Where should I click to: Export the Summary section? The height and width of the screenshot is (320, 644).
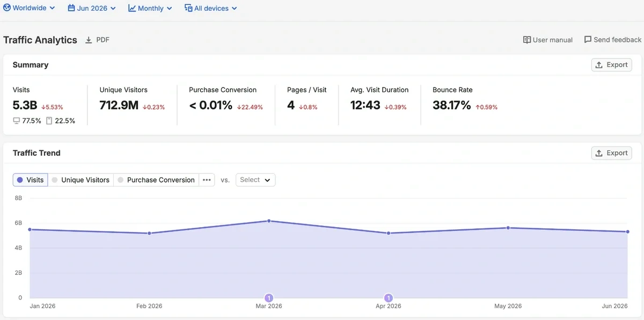[611, 64]
